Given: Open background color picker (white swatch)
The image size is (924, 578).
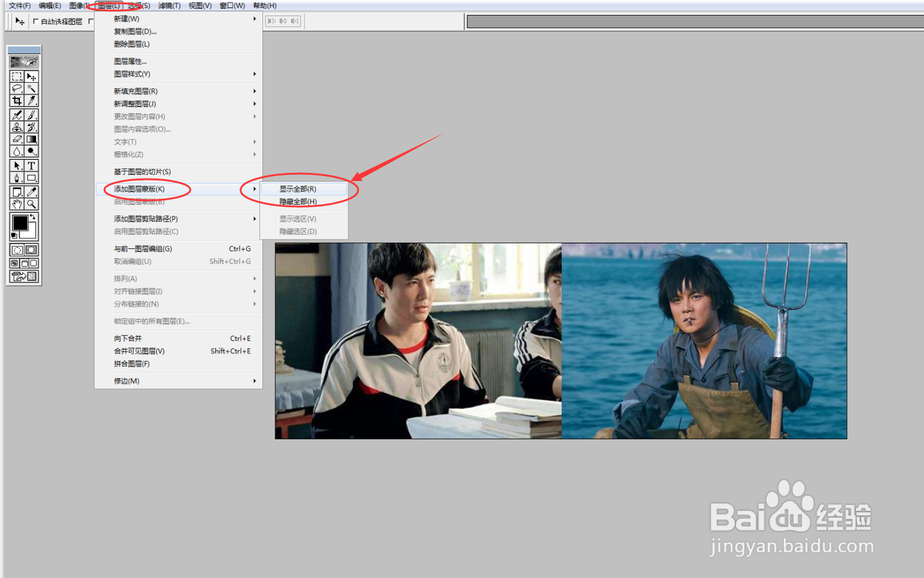Looking at the screenshot, I should pyautogui.click(x=30, y=235).
